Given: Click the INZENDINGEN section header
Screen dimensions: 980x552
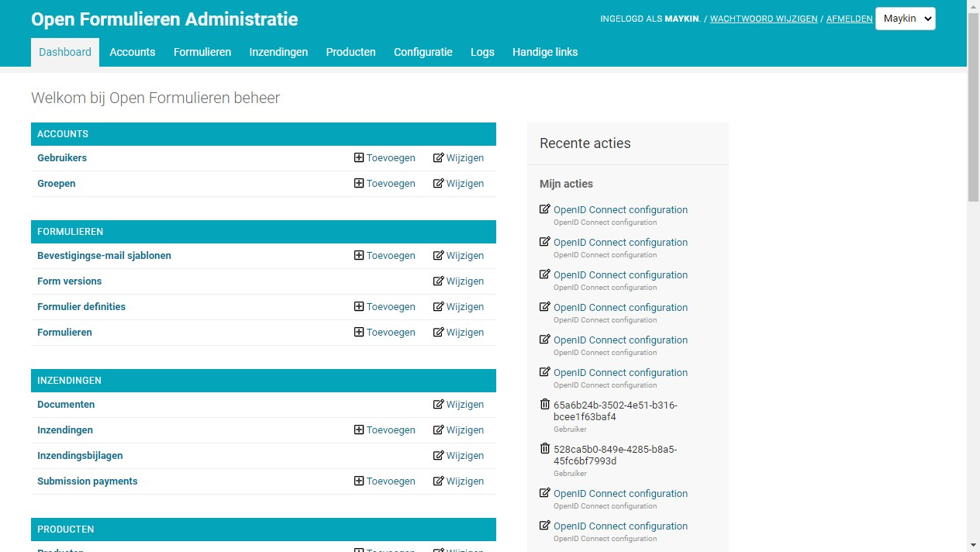Looking at the screenshot, I should pos(264,381).
